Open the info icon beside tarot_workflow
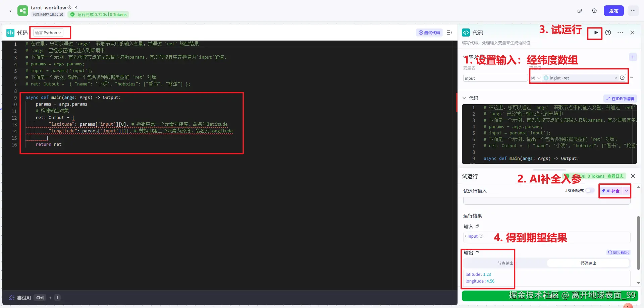This screenshot has height=308, width=644. click(x=69, y=7)
